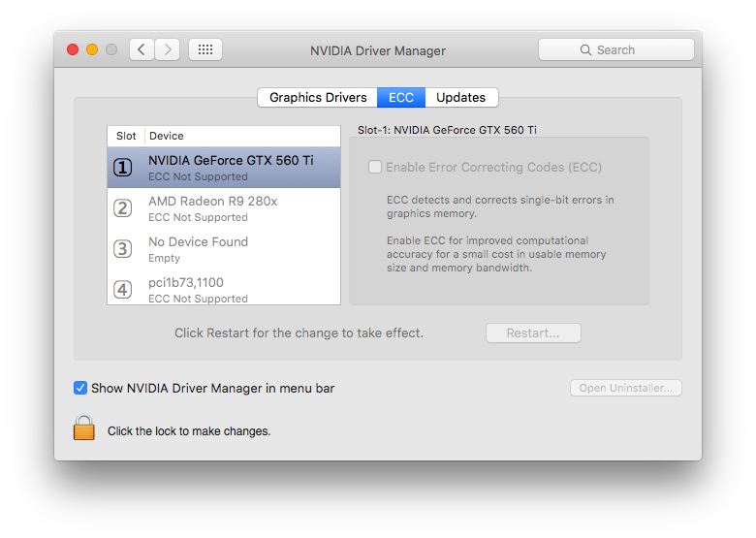
Task: Click the slot 2 number icon
Action: pyautogui.click(x=122, y=208)
